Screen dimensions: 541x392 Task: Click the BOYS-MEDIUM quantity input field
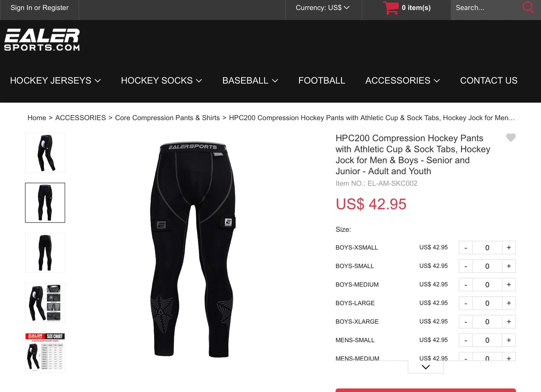487,285
